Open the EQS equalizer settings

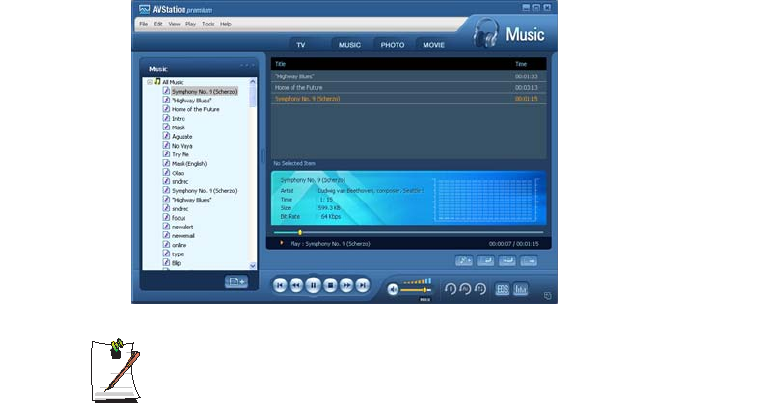tap(502, 289)
